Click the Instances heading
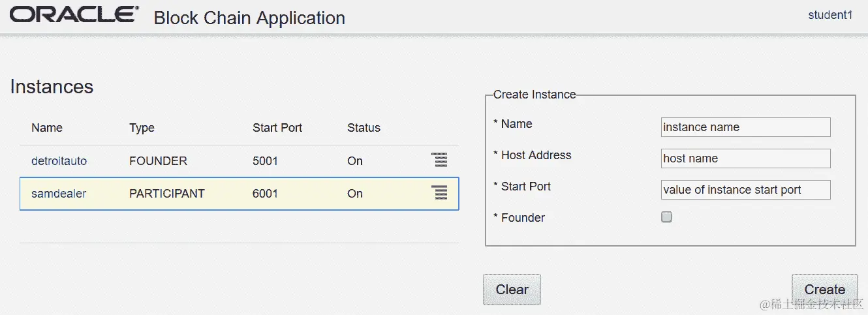Screen dimensions: 868x315 (52, 87)
